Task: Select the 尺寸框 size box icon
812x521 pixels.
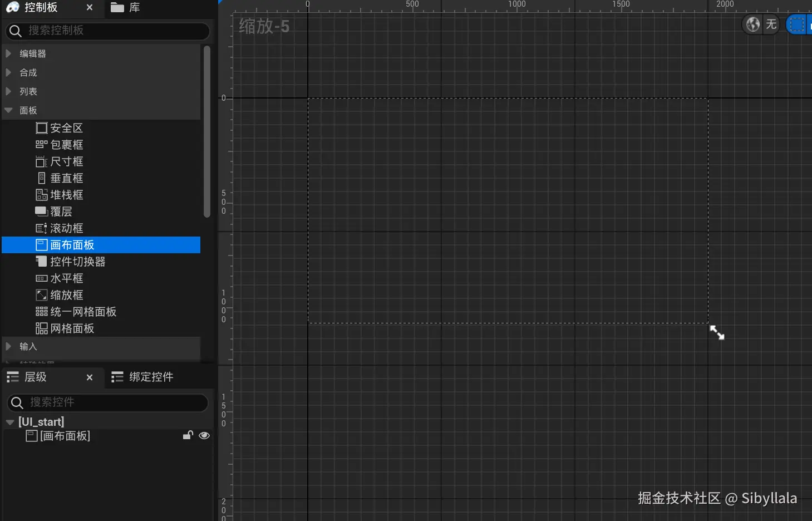Action: [42, 161]
